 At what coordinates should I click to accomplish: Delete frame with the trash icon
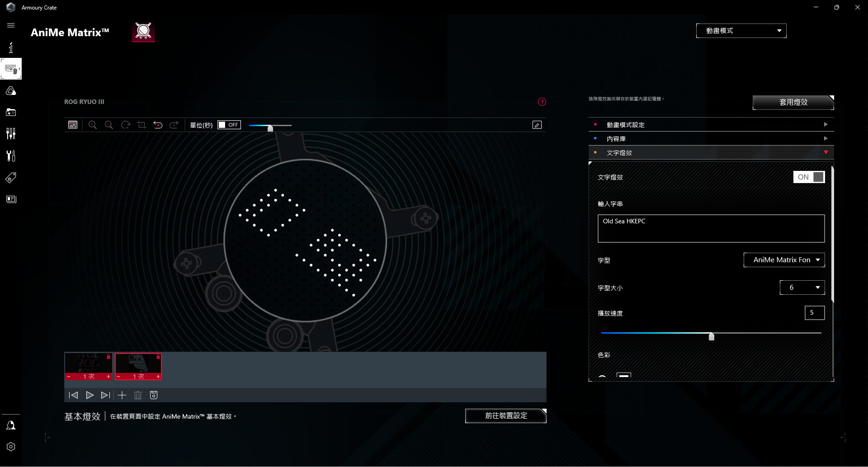click(x=138, y=395)
